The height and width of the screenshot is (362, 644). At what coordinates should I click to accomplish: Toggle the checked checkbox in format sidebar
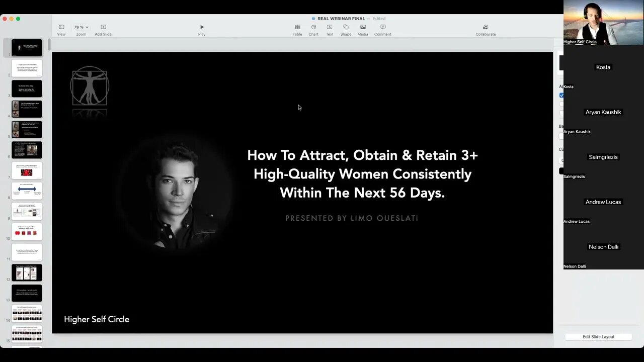561,95
